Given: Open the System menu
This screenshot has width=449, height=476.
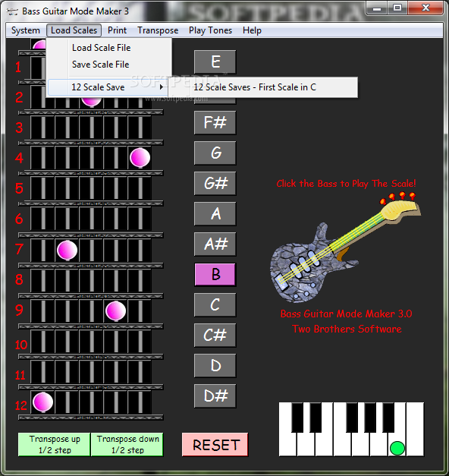Looking at the screenshot, I should point(26,30).
